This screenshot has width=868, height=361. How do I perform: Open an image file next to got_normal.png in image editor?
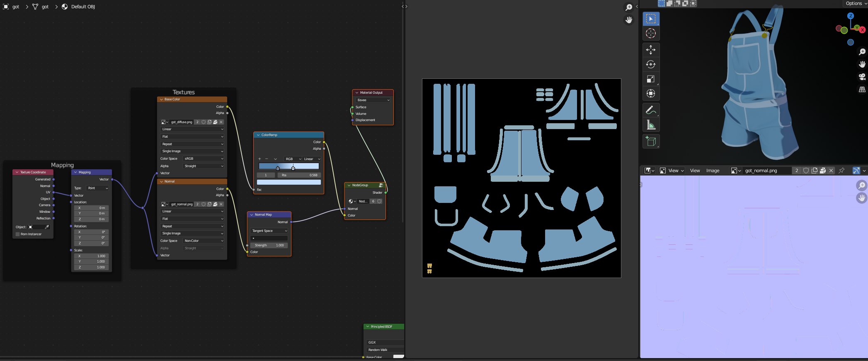[823, 171]
